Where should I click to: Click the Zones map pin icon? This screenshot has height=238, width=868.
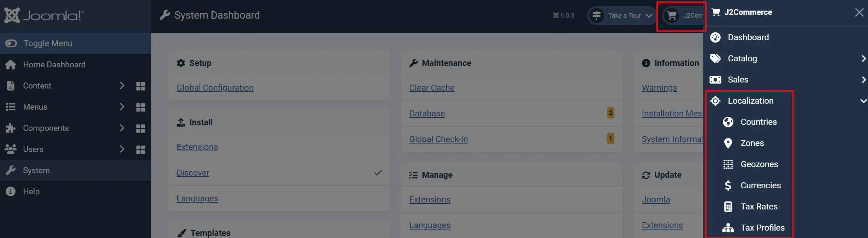pyautogui.click(x=728, y=143)
